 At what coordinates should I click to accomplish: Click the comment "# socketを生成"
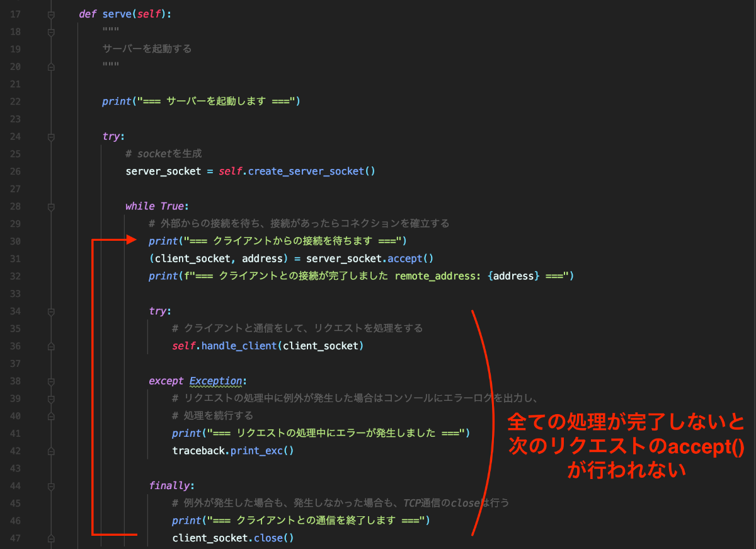[164, 154]
